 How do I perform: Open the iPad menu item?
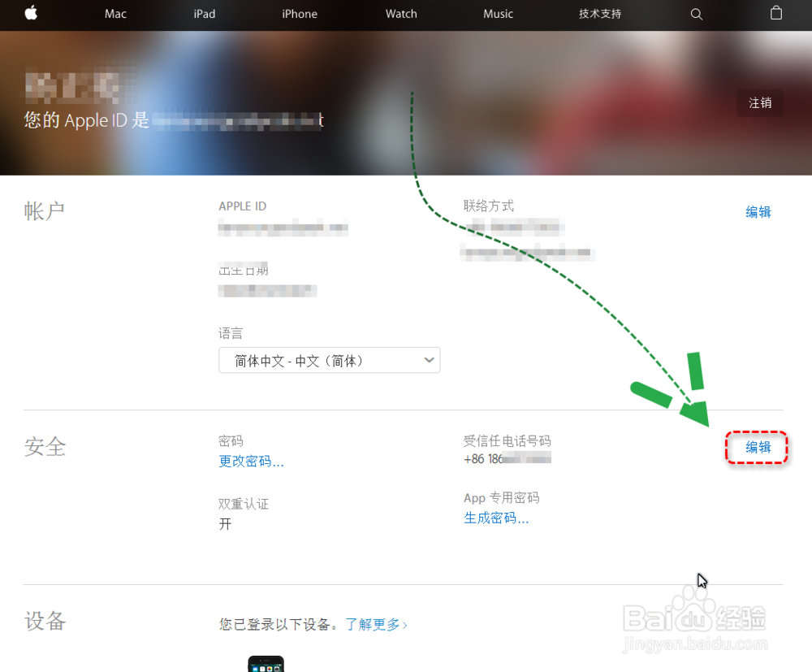[x=205, y=14]
